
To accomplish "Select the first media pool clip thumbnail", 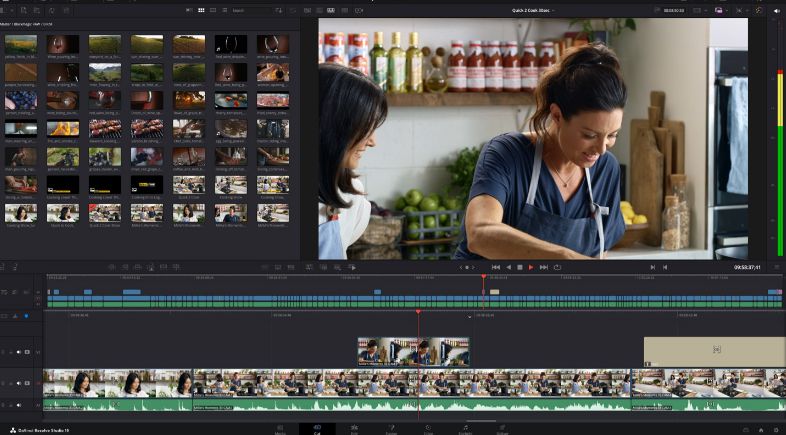I will click(x=20, y=45).
